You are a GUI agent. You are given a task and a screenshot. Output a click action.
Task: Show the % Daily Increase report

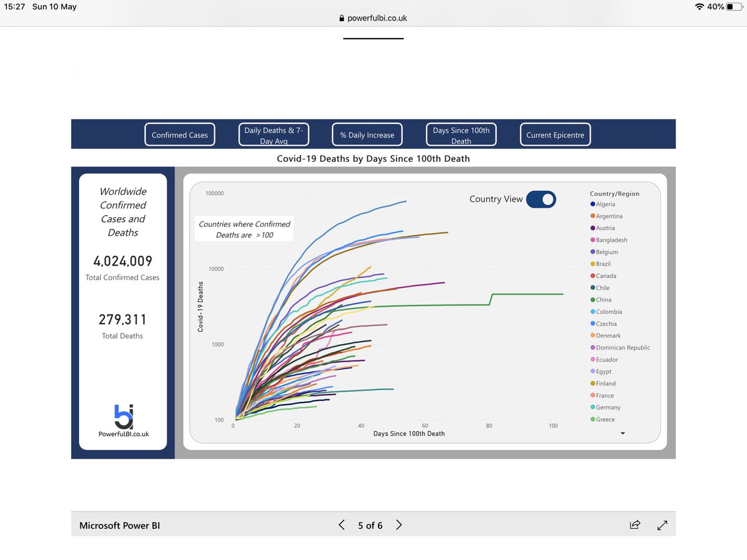pyautogui.click(x=367, y=134)
